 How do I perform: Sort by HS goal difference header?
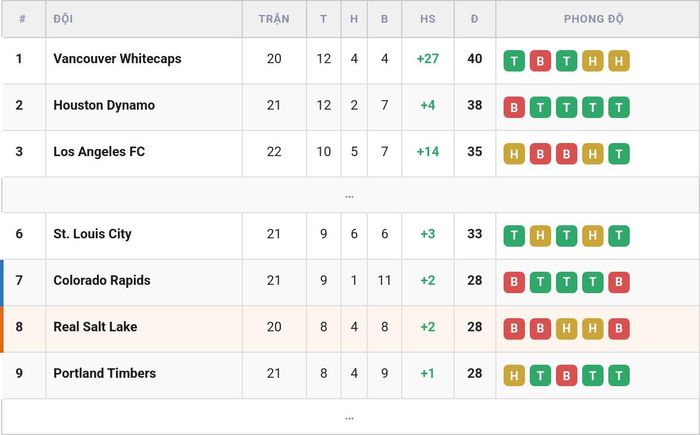click(x=427, y=19)
